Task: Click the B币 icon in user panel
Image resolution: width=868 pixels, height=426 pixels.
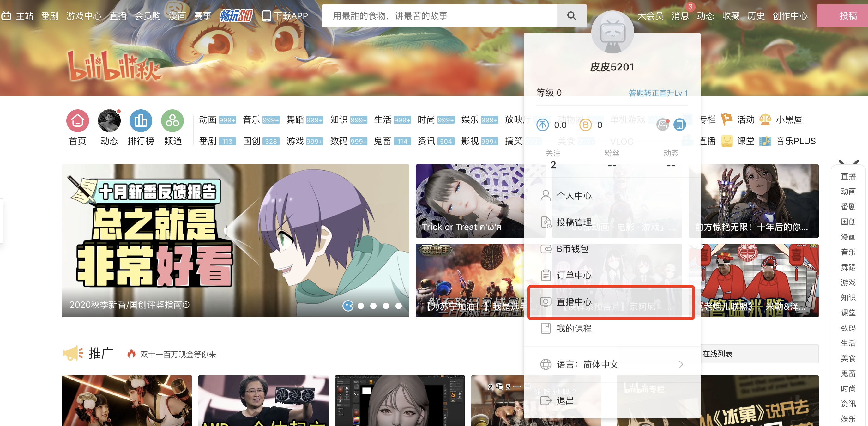Action: point(585,125)
